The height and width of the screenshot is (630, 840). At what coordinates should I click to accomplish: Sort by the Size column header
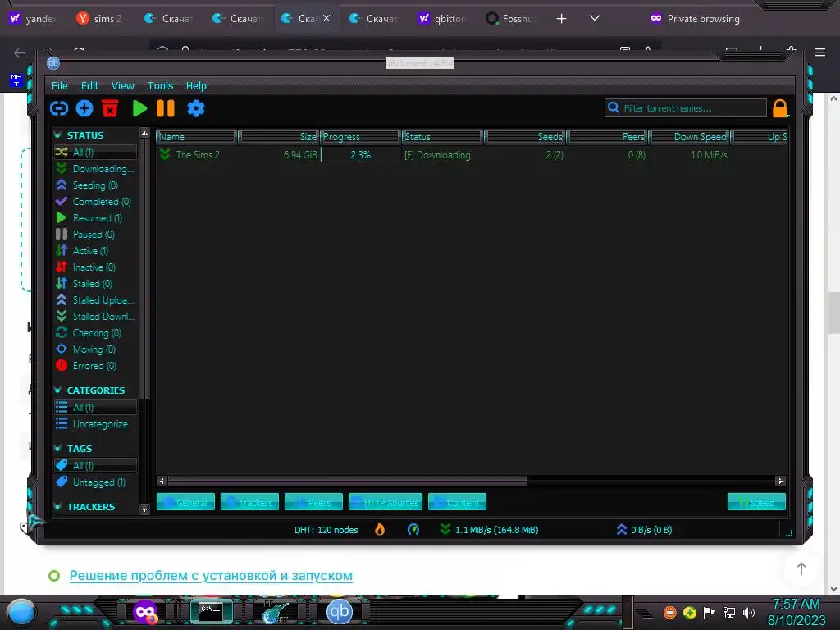pyautogui.click(x=278, y=137)
